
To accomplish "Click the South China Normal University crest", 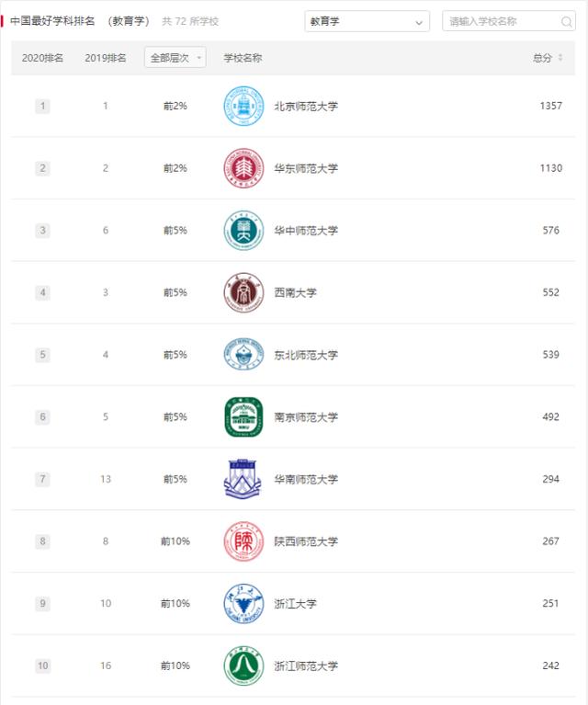I will coord(243,479).
